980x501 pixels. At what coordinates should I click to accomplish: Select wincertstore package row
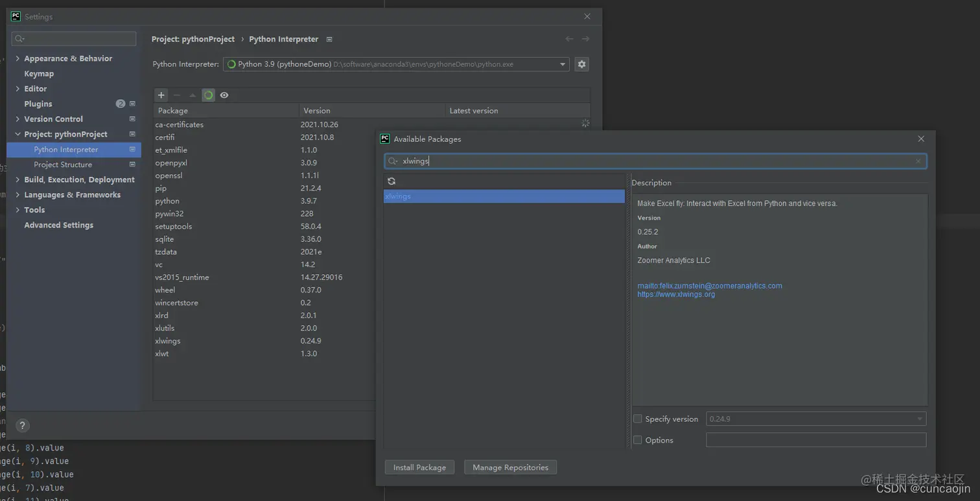pyautogui.click(x=264, y=303)
